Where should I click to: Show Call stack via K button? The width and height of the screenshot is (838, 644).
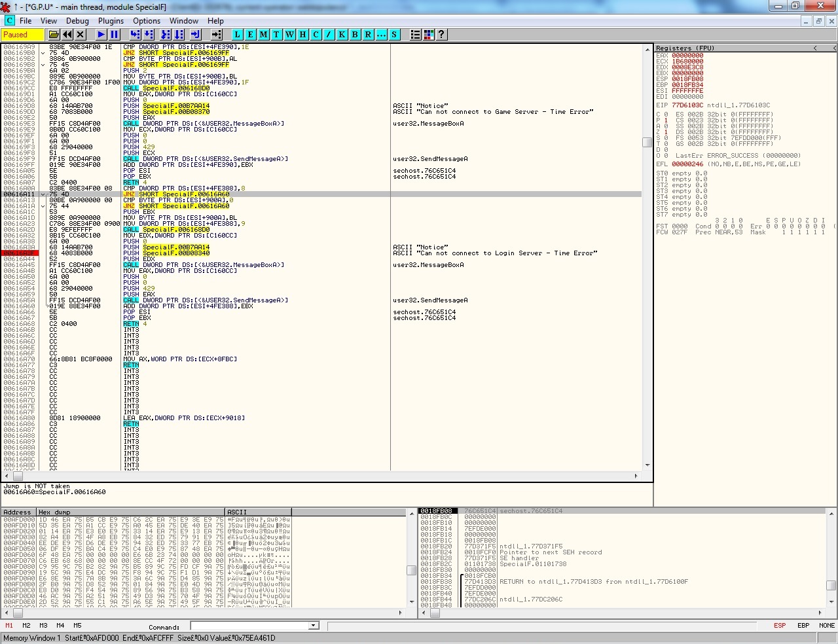click(342, 35)
